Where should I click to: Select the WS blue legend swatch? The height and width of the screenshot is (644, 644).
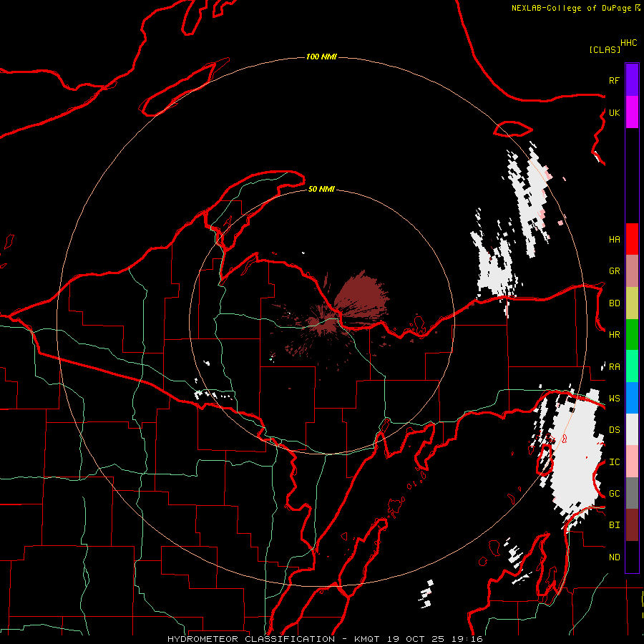pos(632,398)
